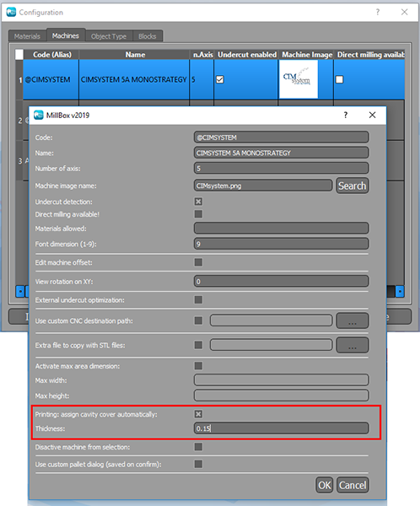Click the Thickness field showing 0.15

281,428
